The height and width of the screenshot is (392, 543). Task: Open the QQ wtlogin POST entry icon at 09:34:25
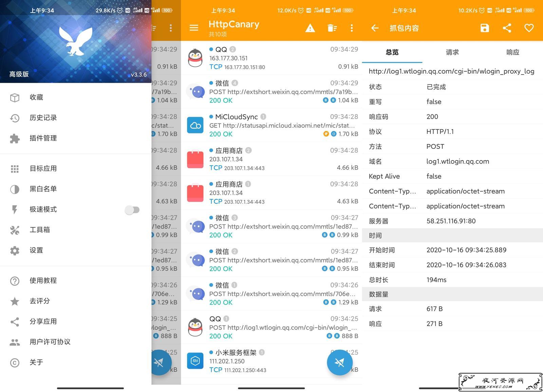(x=195, y=327)
